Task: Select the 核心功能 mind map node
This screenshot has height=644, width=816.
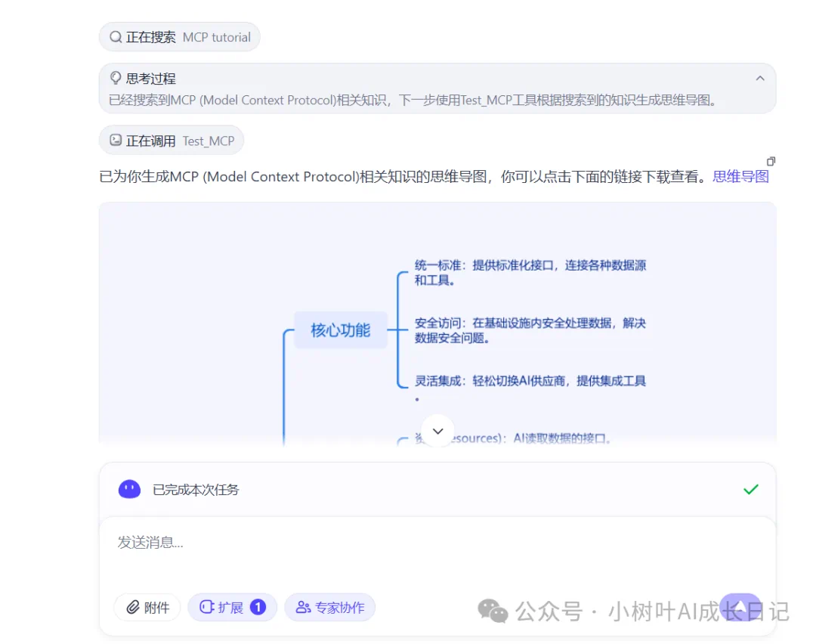Action: coord(340,330)
